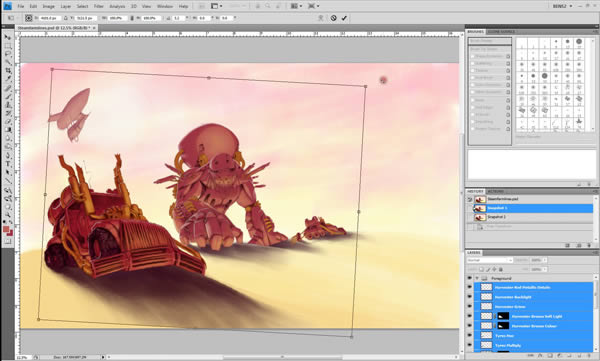600x361 pixels.
Task: Add a layer mask
Action: point(549,356)
